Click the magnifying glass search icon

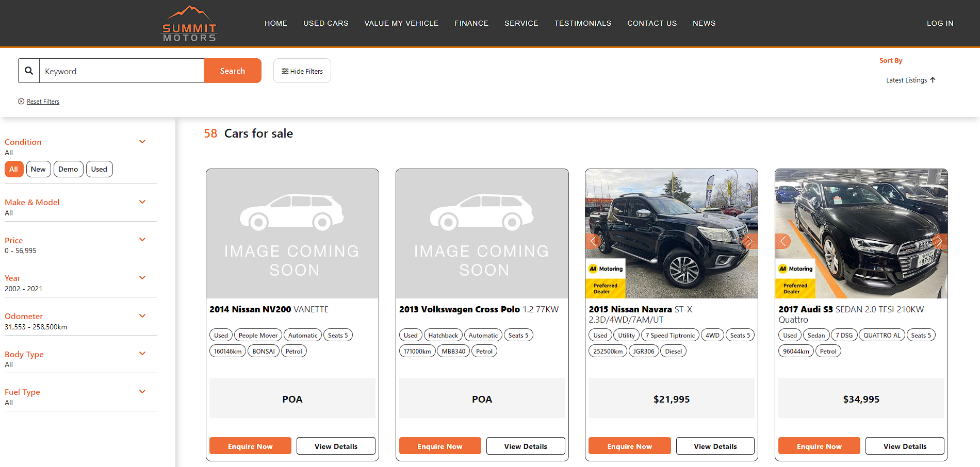(29, 71)
